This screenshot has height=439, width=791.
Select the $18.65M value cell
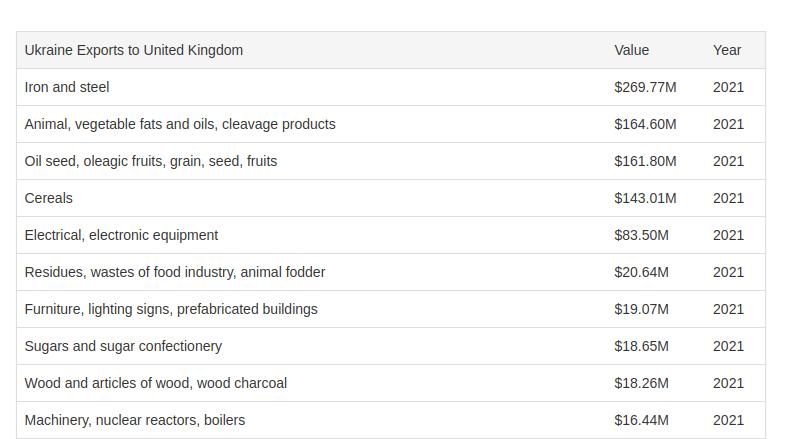[641, 346]
